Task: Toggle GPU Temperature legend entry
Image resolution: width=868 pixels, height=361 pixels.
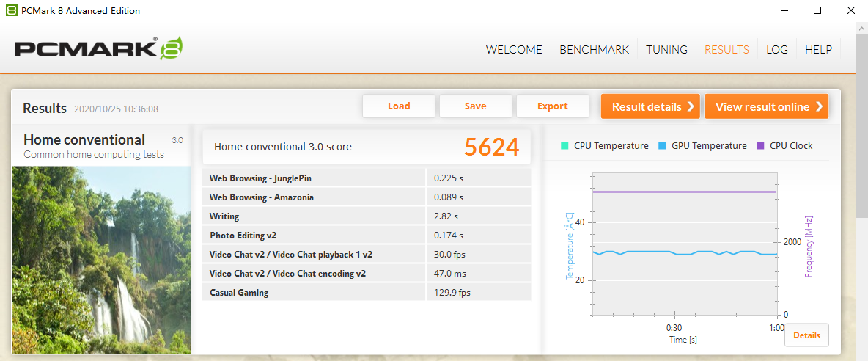Action: click(x=702, y=145)
